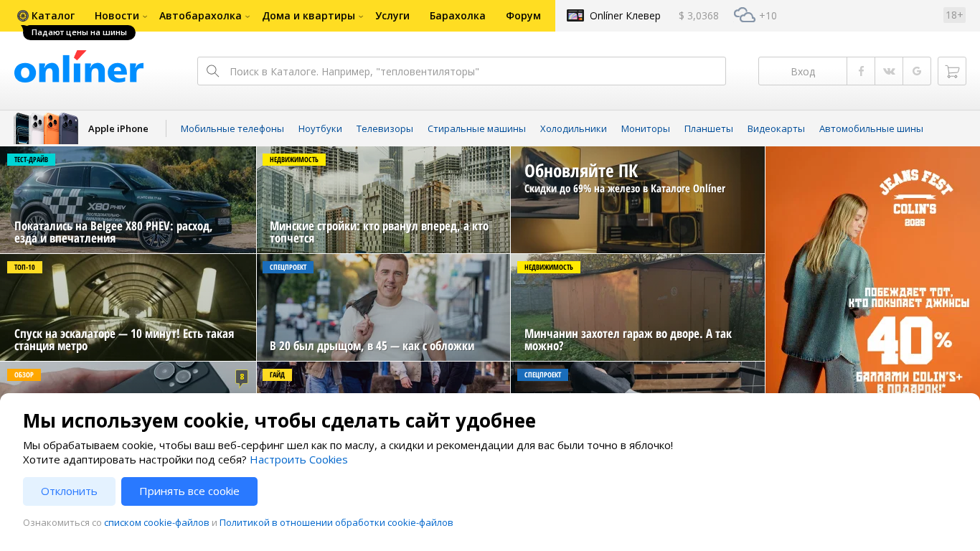Go to the Барахолка section
This screenshot has height=551, width=980.
[458, 16]
